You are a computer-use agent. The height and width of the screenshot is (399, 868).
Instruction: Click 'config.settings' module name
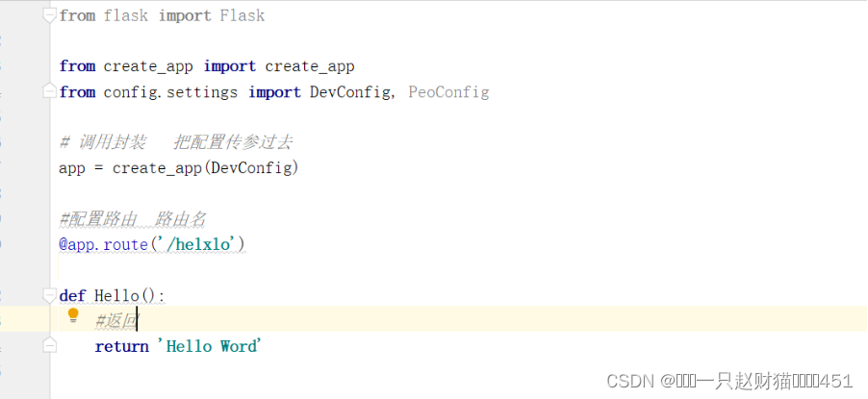pos(170,92)
